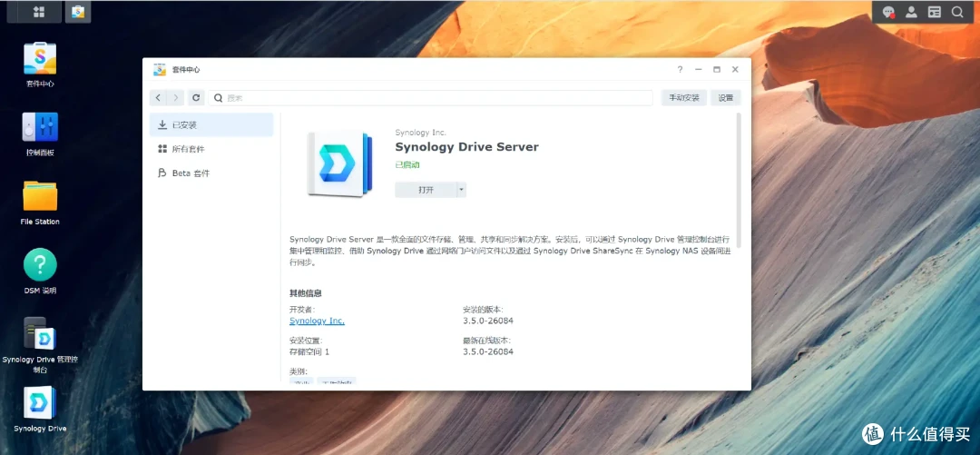Minimize the Package Center window
Image resolution: width=980 pixels, height=455 pixels.
coord(698,69)
